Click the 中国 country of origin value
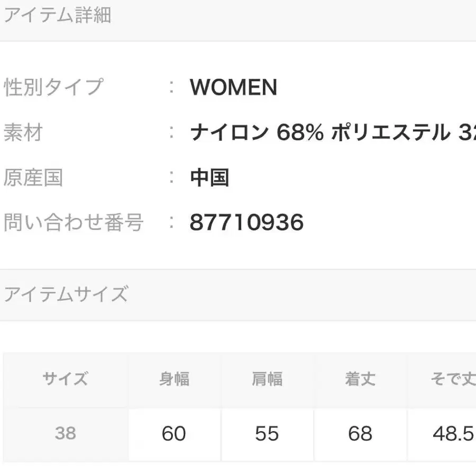Viewport: 476px width, 476px height. (209, 178)
